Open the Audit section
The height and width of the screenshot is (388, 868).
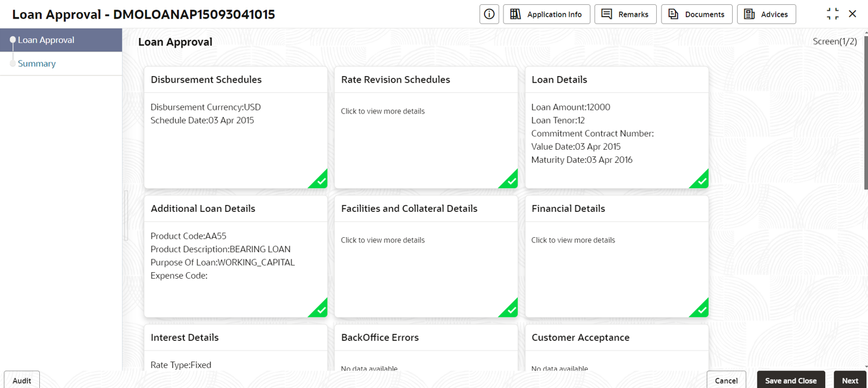[x=22, y=380]
